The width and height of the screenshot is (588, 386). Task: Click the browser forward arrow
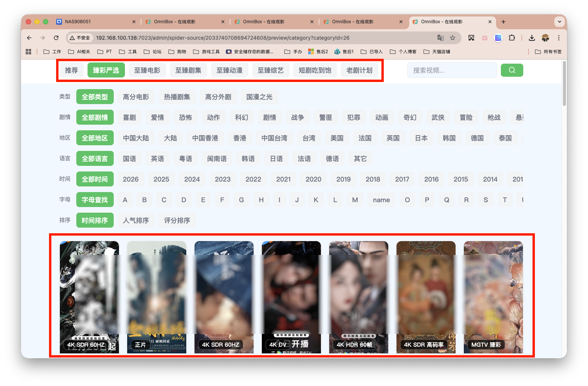click(x=43, y=38)
